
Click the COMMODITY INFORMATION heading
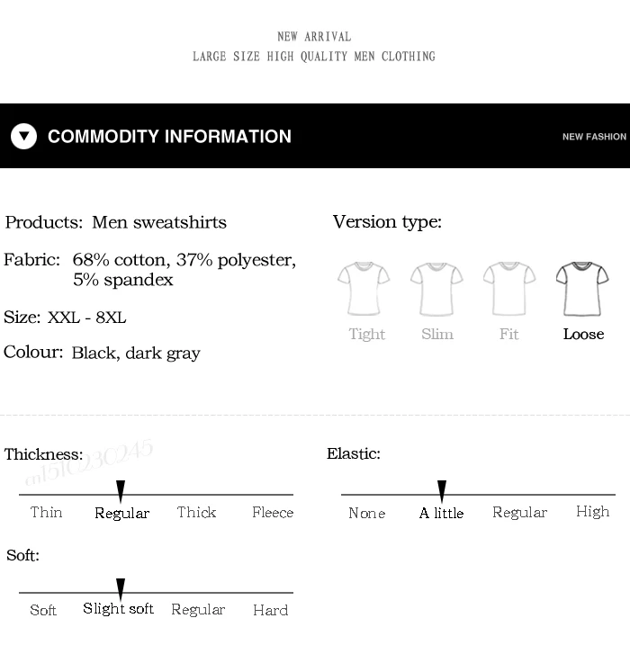[169, 136]
